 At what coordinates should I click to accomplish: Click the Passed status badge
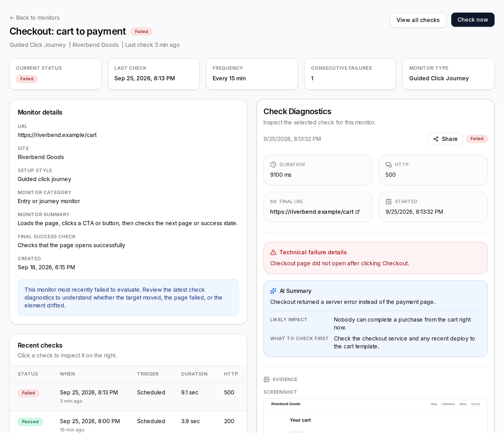[30, 422]
